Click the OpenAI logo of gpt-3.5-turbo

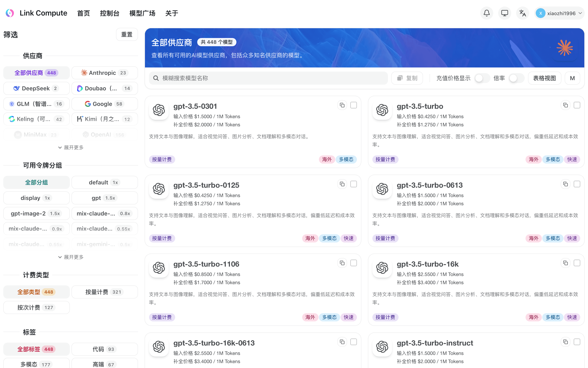pos(382,110)
